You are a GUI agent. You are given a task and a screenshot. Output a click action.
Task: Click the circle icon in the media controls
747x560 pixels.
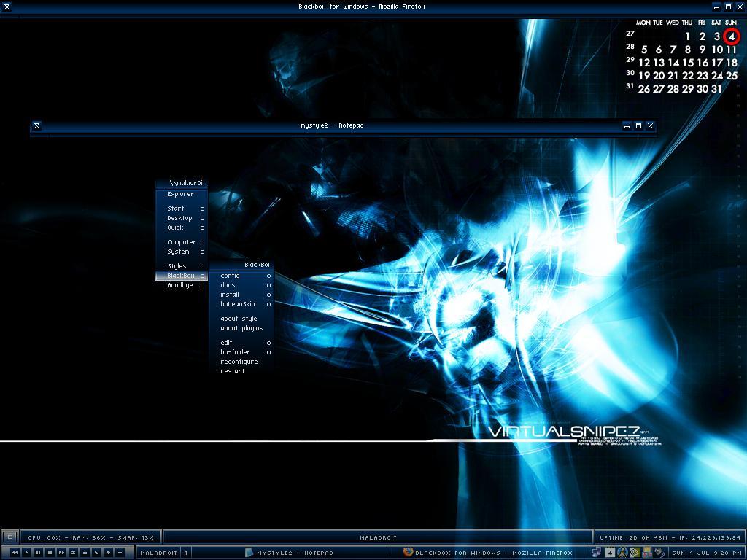click(97, 553)
